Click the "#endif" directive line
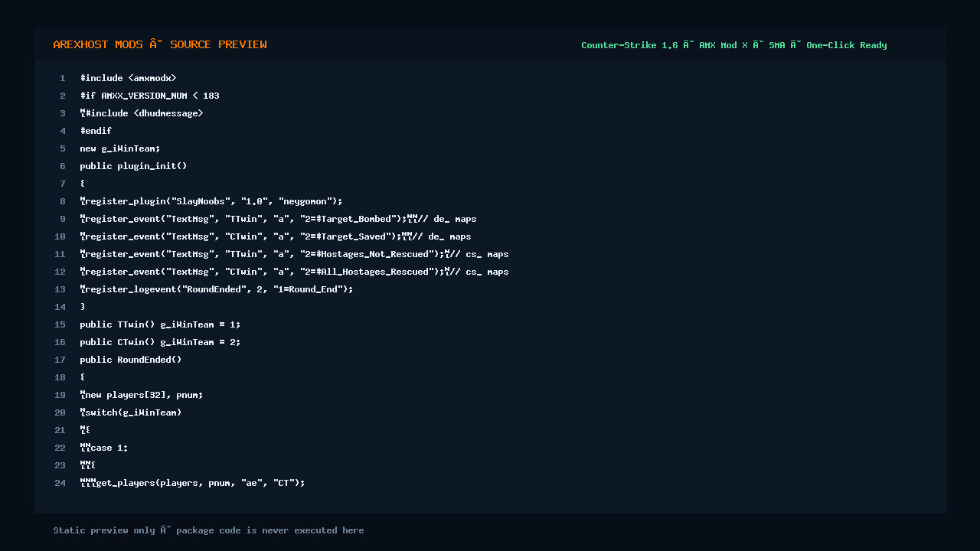 pos(96,131)
